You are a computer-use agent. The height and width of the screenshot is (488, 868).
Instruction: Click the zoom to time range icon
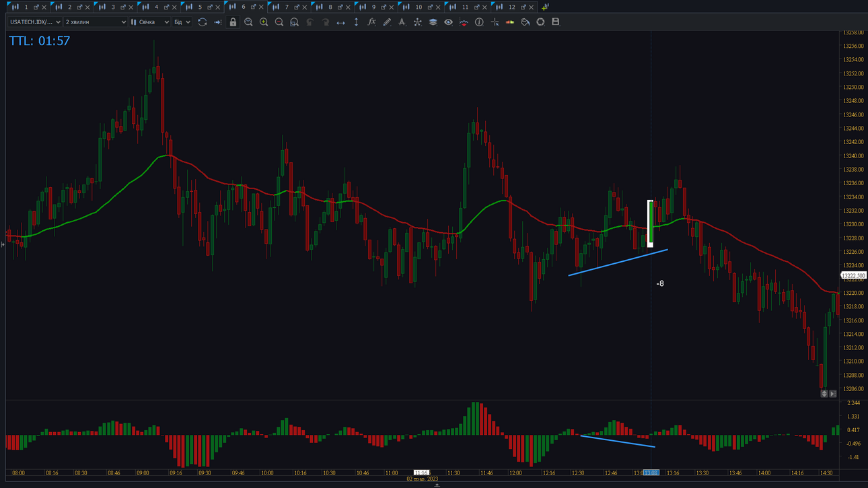point(248,22)
